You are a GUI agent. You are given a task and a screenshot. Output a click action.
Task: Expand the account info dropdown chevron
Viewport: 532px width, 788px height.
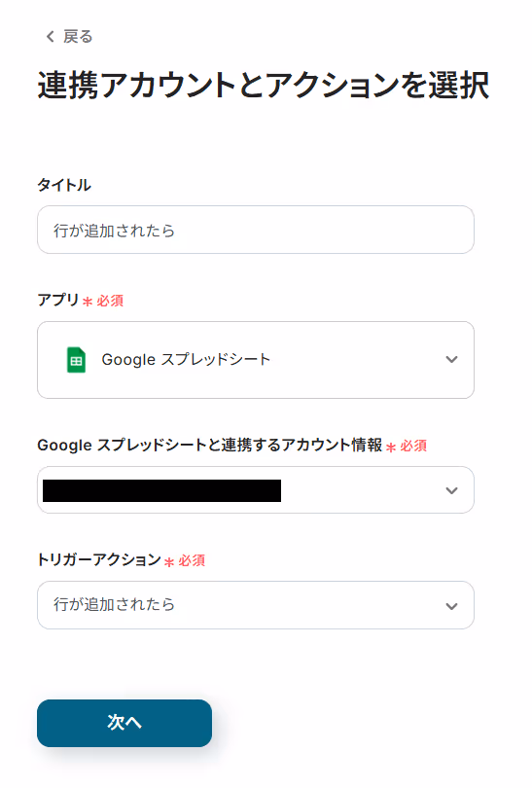[451, 490]
